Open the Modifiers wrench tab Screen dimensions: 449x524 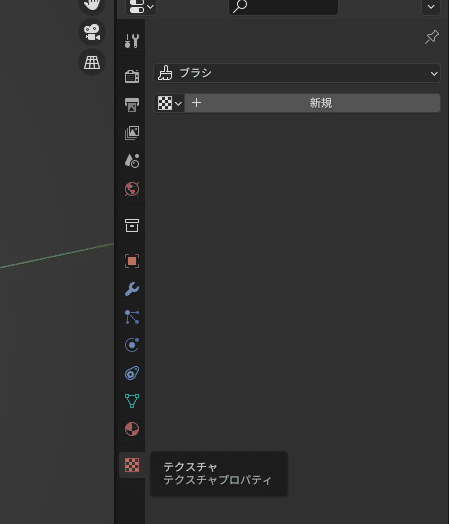click(x=132, y=289)
